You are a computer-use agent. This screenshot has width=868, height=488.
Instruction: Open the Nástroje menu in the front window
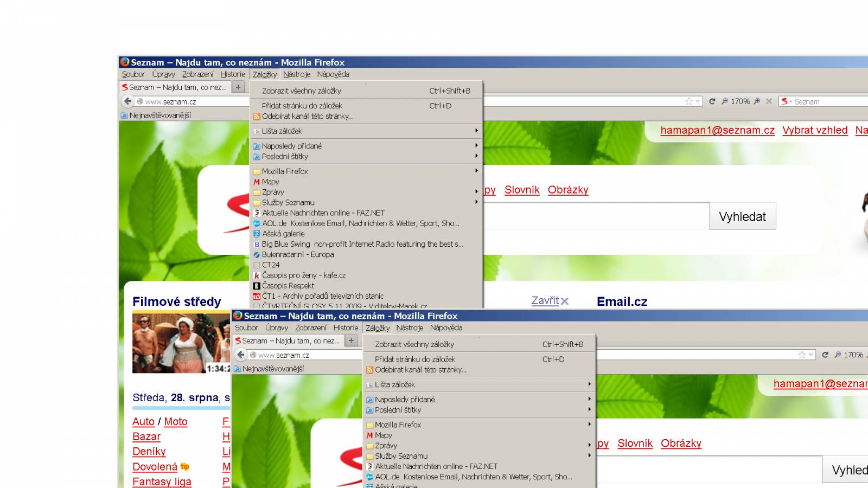pos(410,328)
